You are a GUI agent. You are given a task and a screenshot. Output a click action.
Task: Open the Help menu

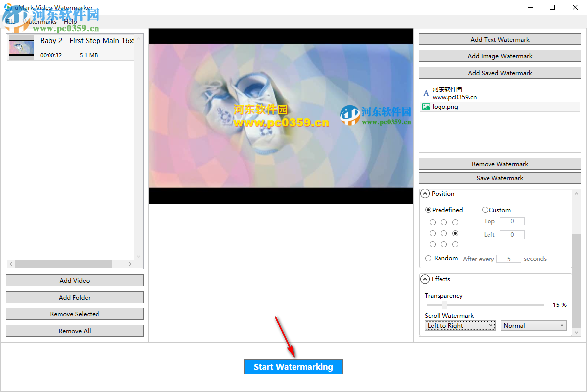pyautogui.click(x=70, y=21)
